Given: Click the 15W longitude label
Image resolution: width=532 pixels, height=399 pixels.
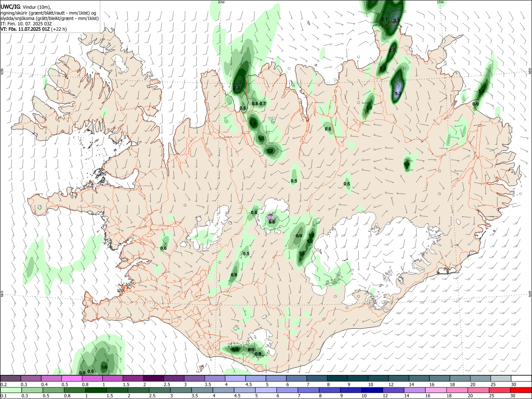Looking at the screenshot, I should point(440,2).
